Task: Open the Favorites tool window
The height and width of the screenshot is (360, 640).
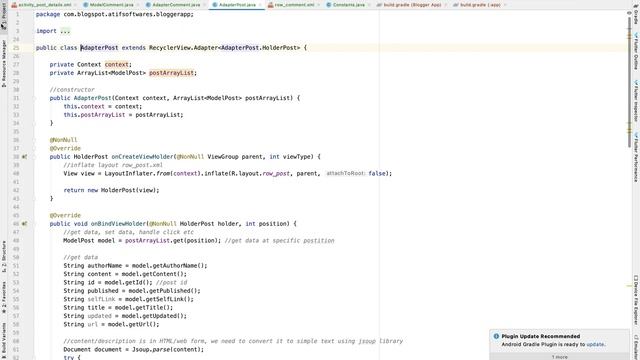Action: 4,297
